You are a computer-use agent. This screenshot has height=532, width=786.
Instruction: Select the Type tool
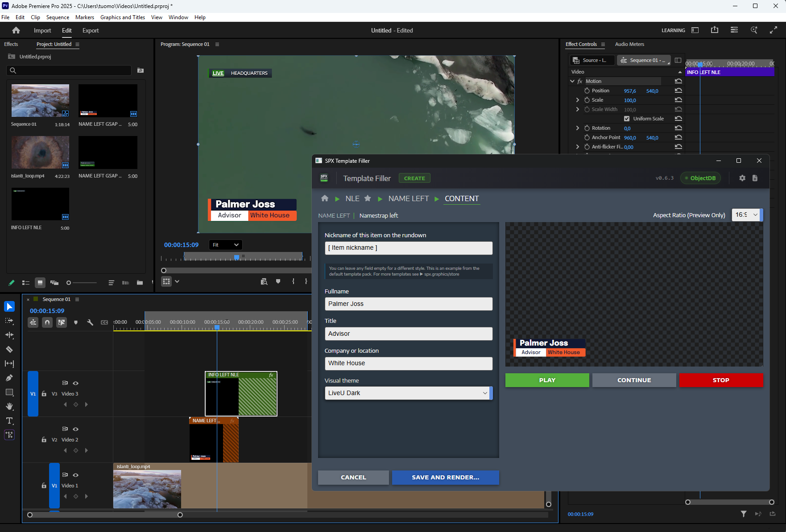[9, 421]
